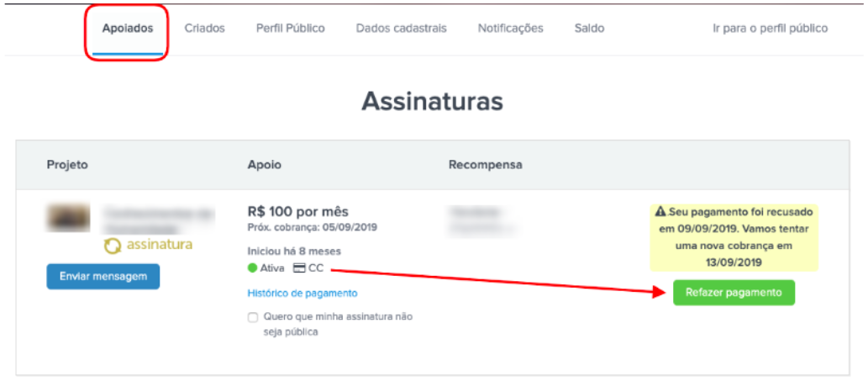Click the blurred reward description text
This screenshot has width=868, height=387.
(483, 220)
